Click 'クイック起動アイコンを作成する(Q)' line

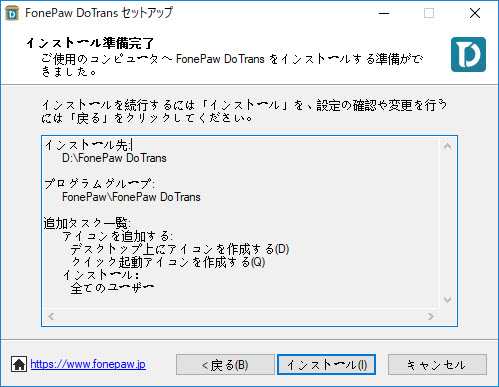[x=168, y=262]
